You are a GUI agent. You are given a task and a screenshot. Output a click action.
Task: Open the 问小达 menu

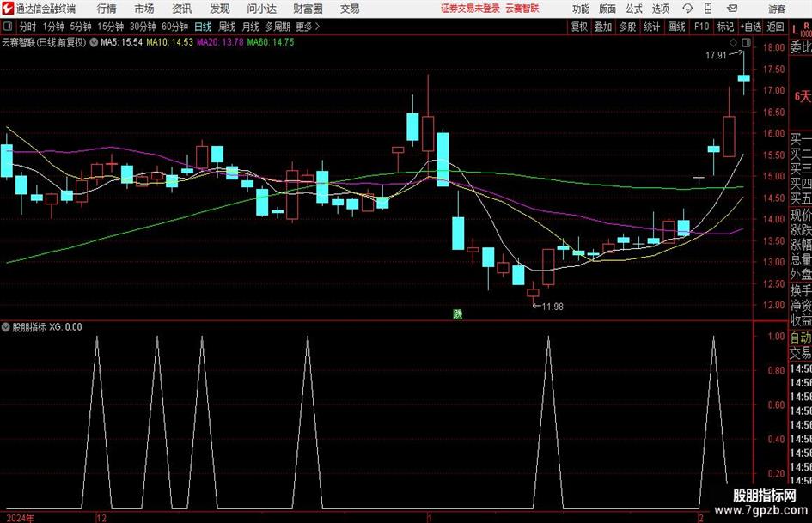(261, 9)
